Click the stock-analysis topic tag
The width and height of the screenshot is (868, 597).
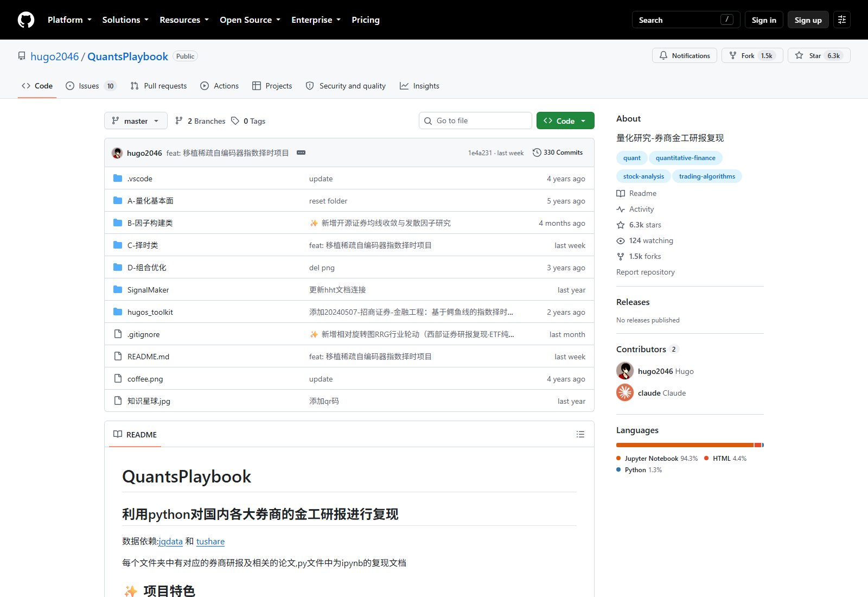(643, 176)
